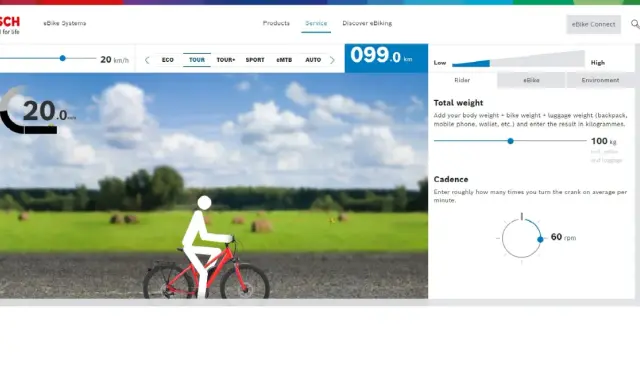Select AUTO riding mode
The width and height of the screenshot is (640, 384).
tap(313, 60)
